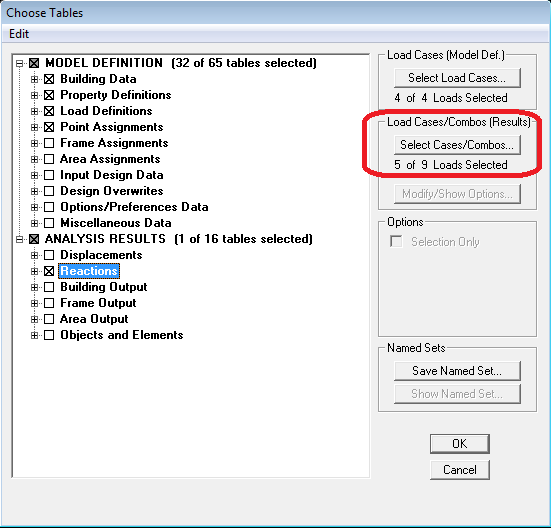Cancel the Choose Tables dialog
551x528 pixels.
click(x=460, y=470)
